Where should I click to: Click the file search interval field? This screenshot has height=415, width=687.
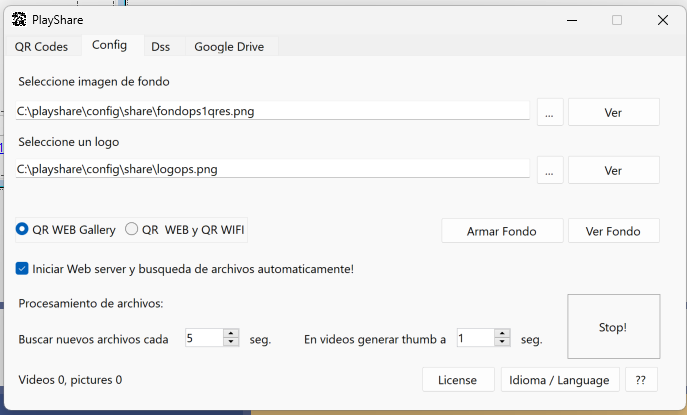[204, 338]
